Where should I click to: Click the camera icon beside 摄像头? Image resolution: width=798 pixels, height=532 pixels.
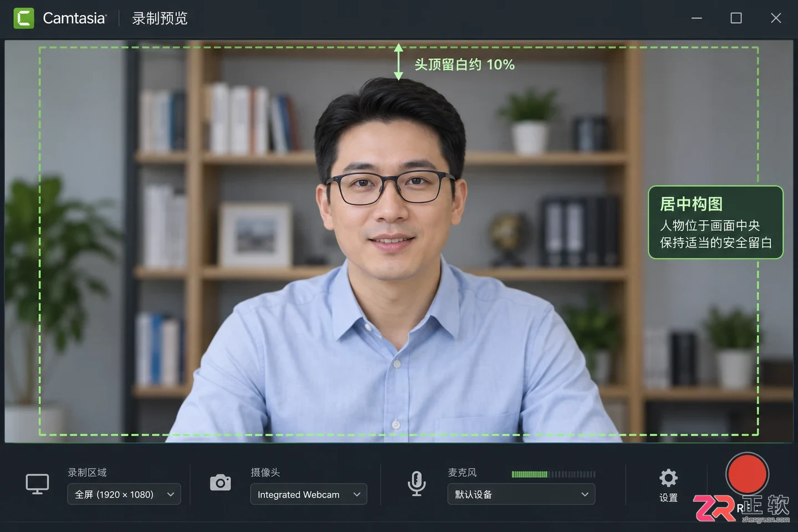point(221,483)
